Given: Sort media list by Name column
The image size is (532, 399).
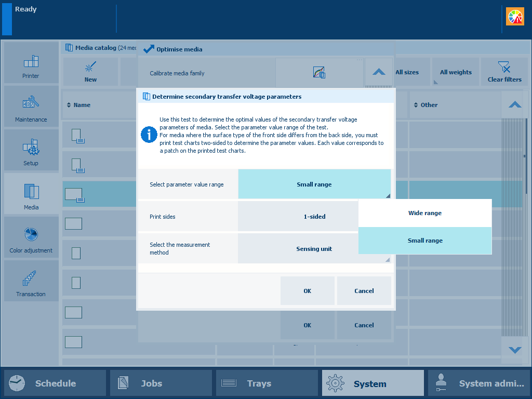Looking at the screenshot, I should coord(82,105).
